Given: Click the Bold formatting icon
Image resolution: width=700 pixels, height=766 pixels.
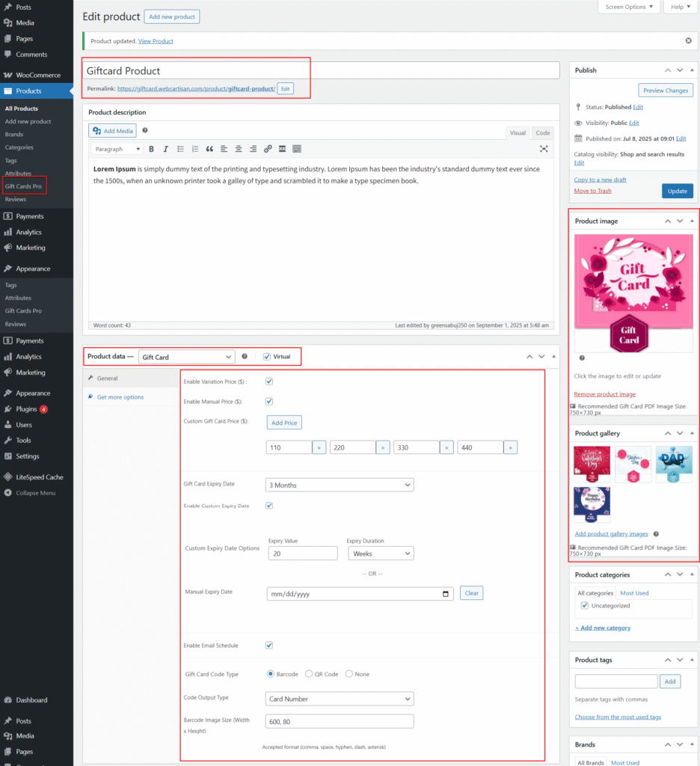Looking at the screenshot, I should click(x=152, y=149).
